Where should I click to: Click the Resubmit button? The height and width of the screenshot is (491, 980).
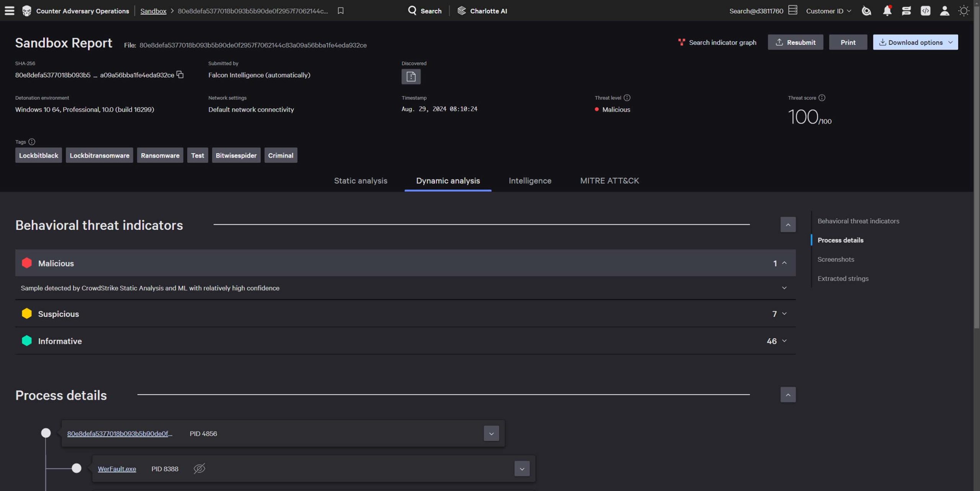(795, 42)
